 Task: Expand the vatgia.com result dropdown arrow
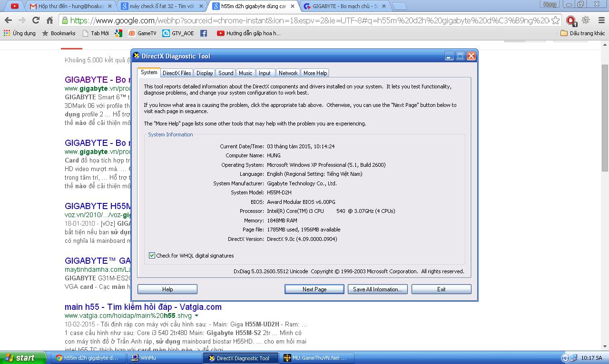pos(196,316)
